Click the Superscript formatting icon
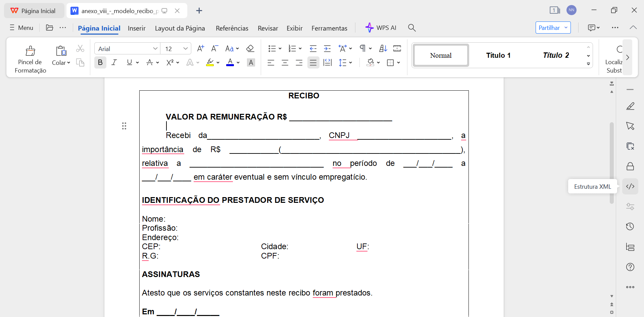This screenshot has height=317, width=644. coord(170,62)
